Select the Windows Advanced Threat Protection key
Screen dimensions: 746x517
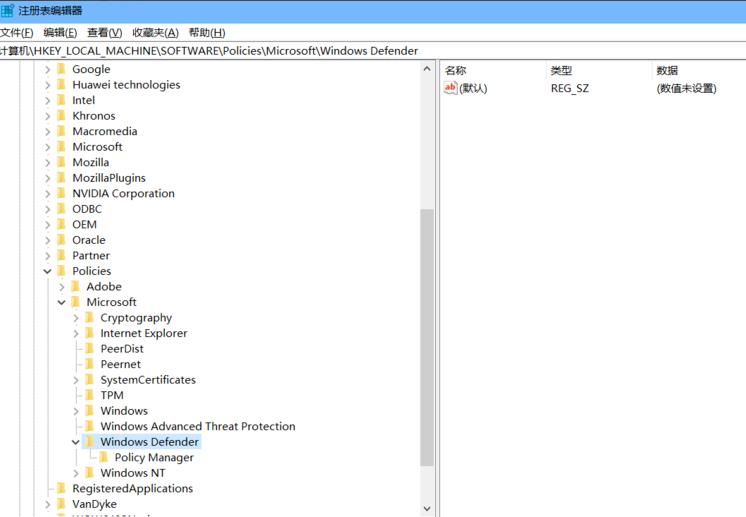(x=198, y=427)
